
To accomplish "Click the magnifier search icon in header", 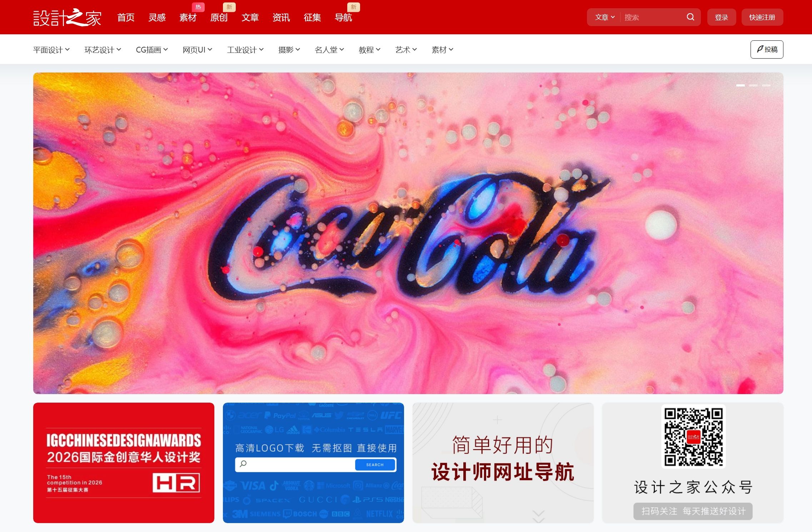I will [x=690, y=17].
